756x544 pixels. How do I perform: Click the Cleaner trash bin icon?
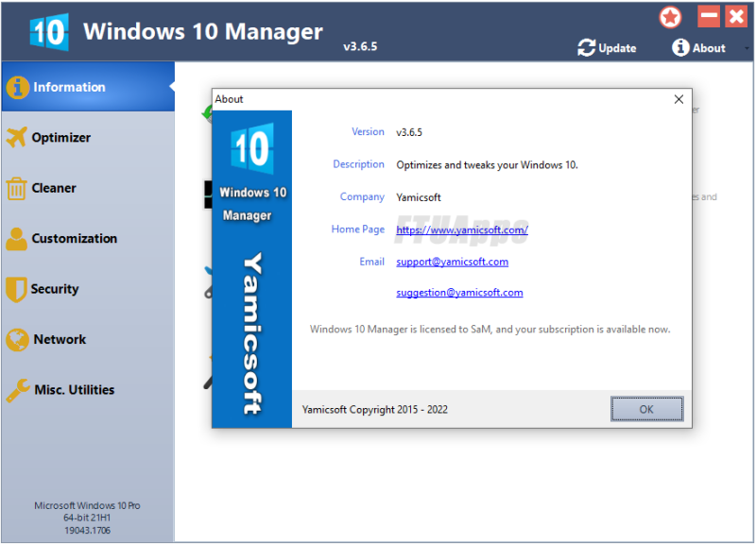point(16,188)
